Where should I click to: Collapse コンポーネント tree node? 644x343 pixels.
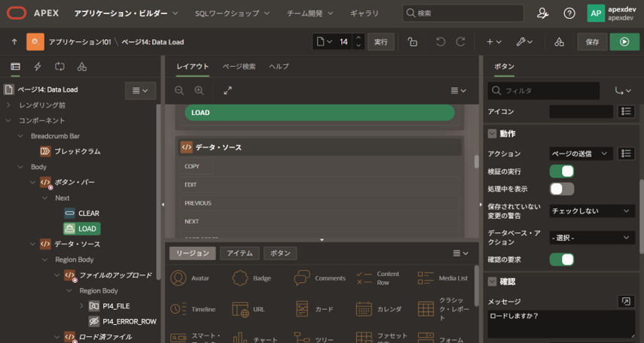point(8,120)
